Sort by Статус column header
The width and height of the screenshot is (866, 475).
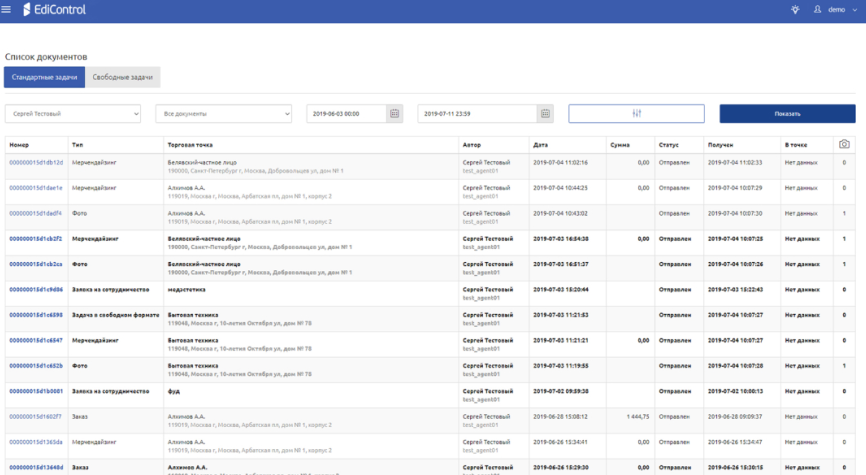pos(668,145)
